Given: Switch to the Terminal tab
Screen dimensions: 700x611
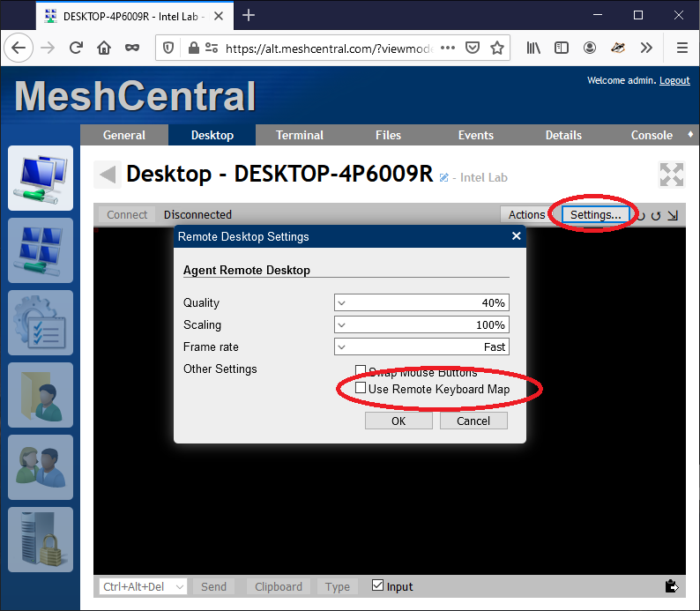Looking at the screenshot, I should 300,135.
